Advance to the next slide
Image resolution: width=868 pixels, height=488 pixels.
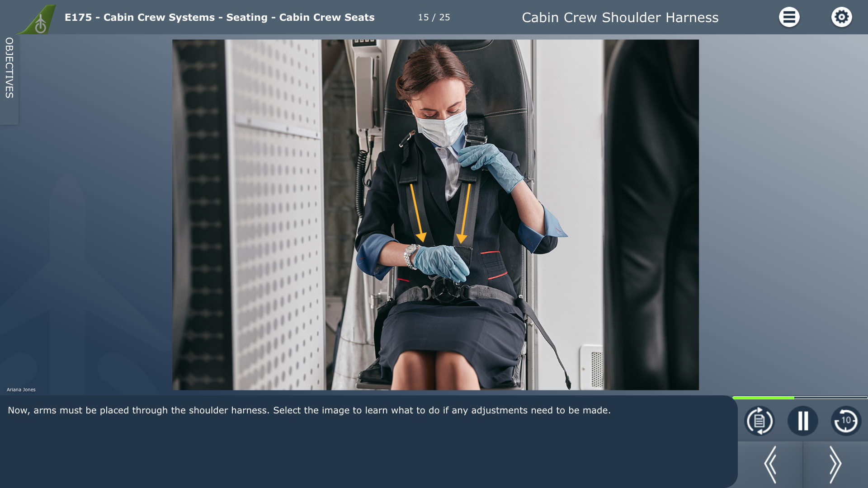(x=835, y=465)
